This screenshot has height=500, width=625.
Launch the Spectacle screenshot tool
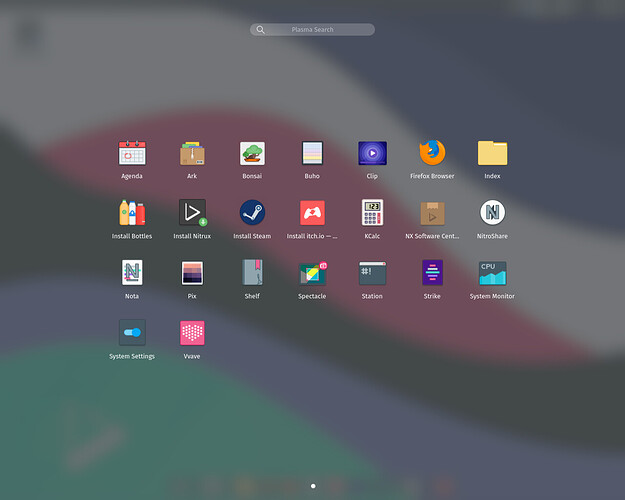313,273
